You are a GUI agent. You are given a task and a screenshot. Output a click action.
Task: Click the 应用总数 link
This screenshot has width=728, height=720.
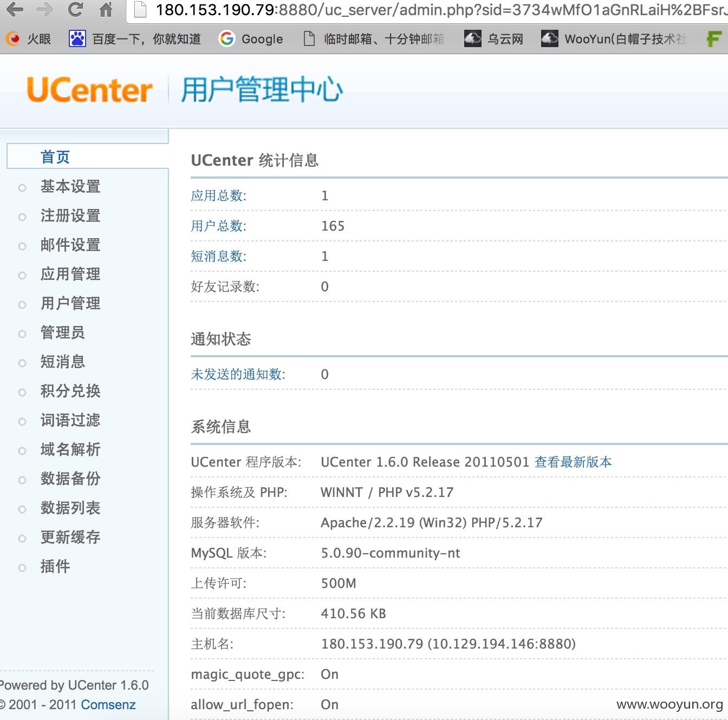click(x=218, y=195)
